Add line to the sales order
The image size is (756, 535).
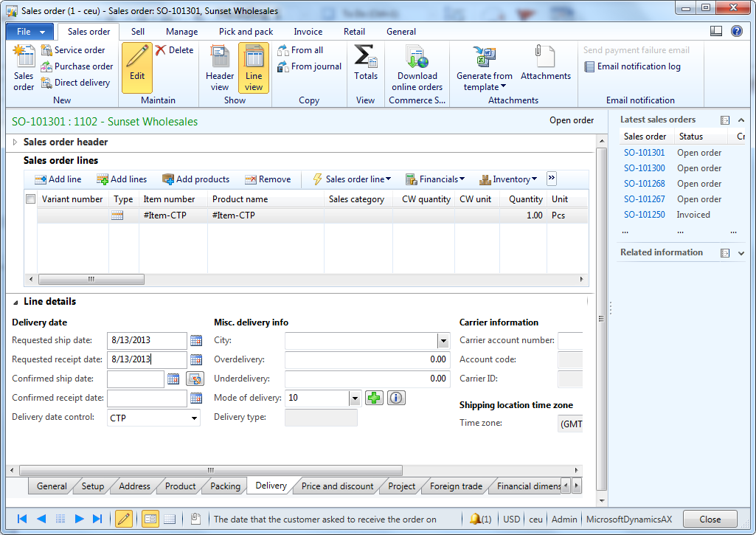coord(58,179)
